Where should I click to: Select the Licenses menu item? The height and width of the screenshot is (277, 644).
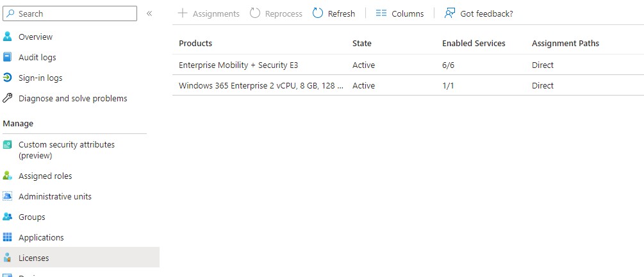click(79, 257)
